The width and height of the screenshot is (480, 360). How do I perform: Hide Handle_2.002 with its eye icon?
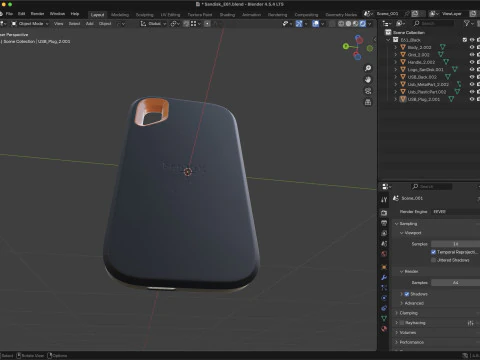[x=472, y=62]
